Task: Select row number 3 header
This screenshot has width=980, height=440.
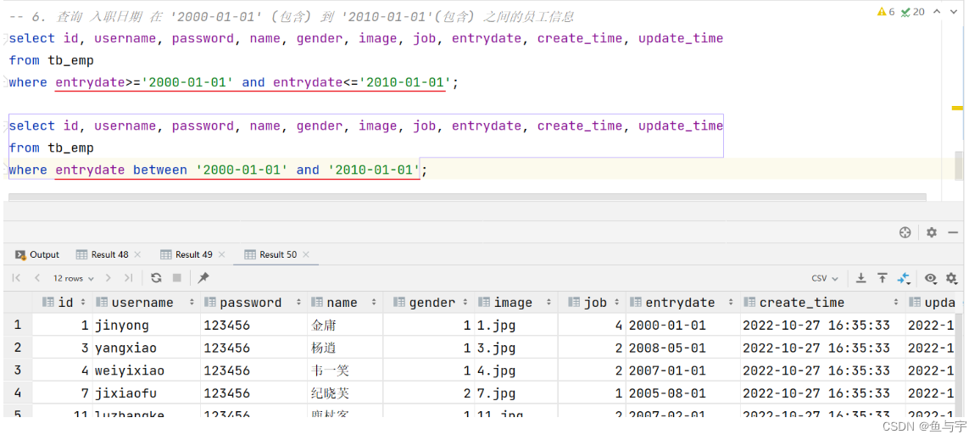Action: click(x=18, y=370)
